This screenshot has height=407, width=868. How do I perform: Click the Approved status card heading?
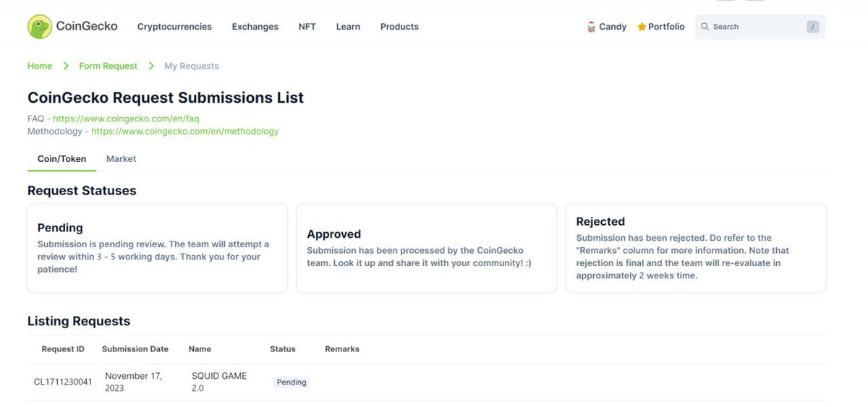click(x=333, y=234)
